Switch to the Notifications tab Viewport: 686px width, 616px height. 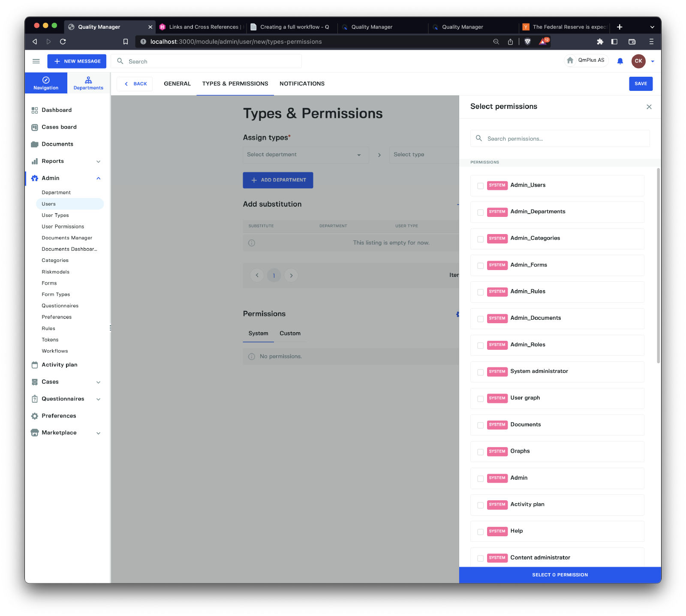[x=302, y=84]
